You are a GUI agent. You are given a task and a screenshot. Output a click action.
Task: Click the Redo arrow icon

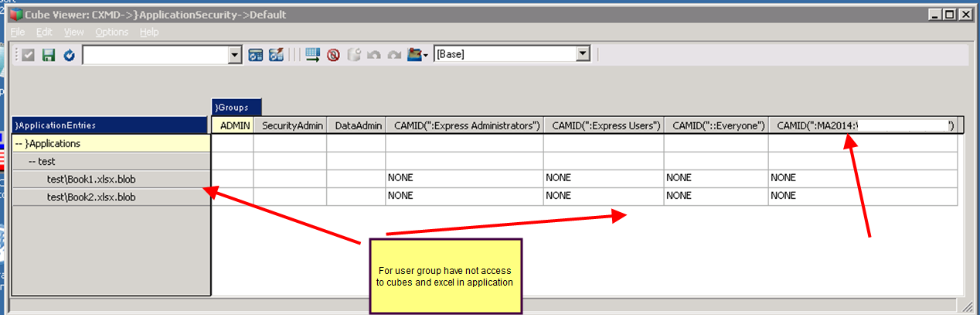pos(394,55)
